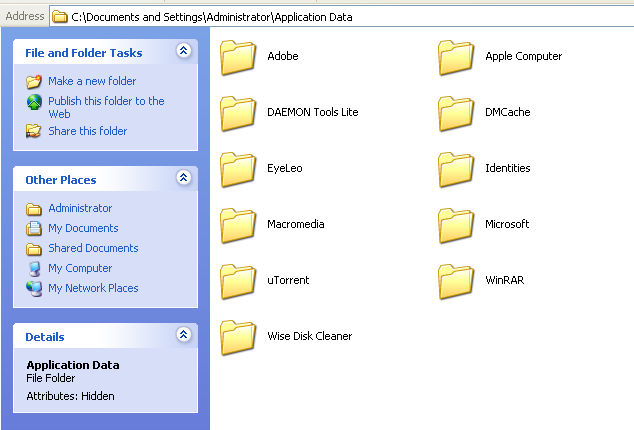Click the Other Places header title
The width and height of the screenshot is (634, 430).
[x=61, y=180]
